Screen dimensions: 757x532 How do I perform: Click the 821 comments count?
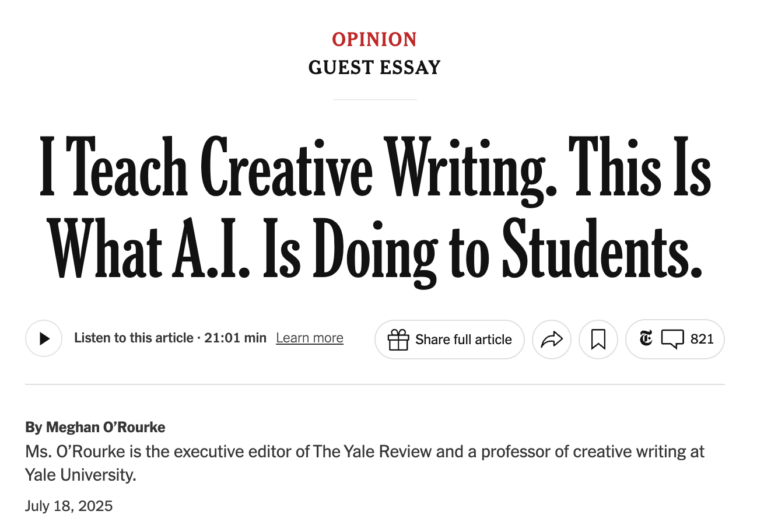(702, 339)
